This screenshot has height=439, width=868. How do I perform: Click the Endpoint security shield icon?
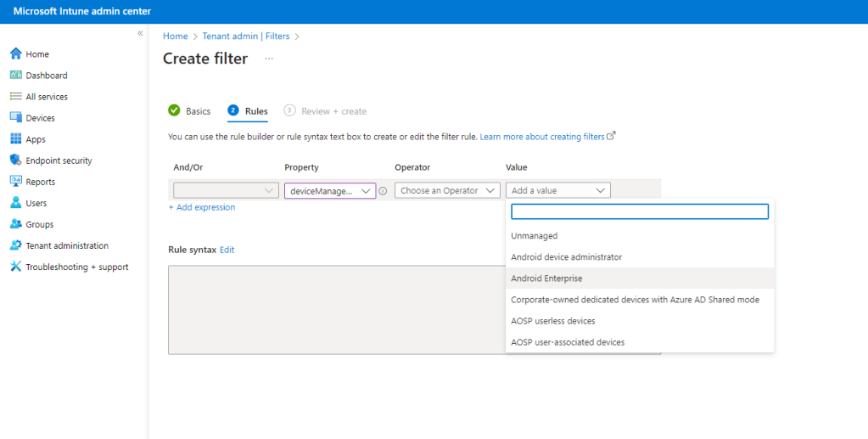tap(15, 160)
